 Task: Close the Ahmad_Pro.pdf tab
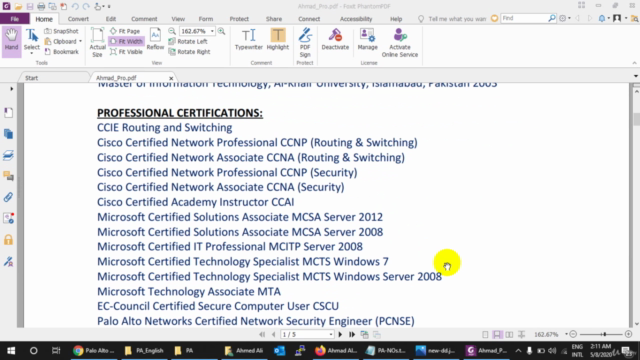[x=171, y=78]
